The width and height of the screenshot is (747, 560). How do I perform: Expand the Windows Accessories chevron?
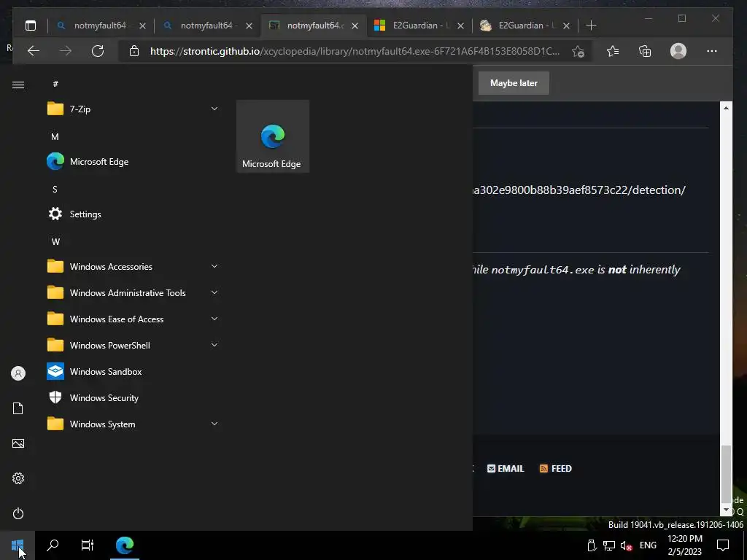tap(214, 266)
